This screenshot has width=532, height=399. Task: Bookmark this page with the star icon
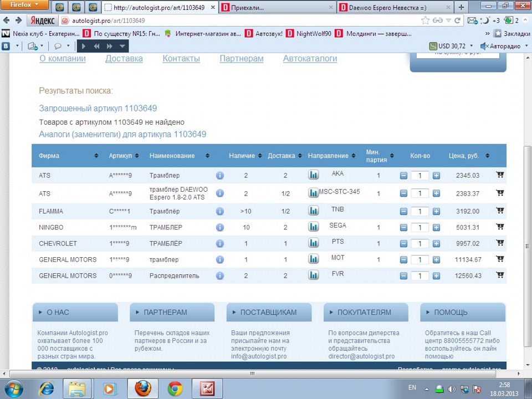[425, 21]
